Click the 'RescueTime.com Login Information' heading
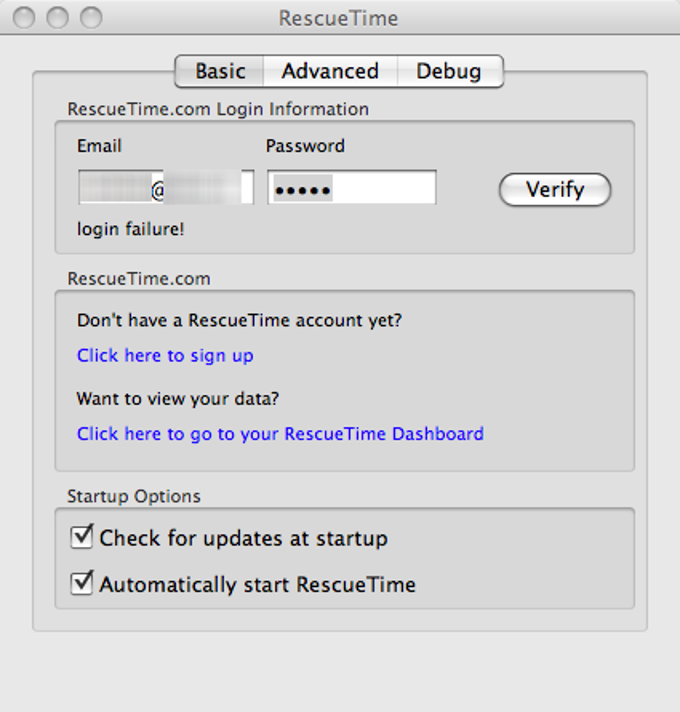This screenshot has width=680, height=712. pos(218,109)
